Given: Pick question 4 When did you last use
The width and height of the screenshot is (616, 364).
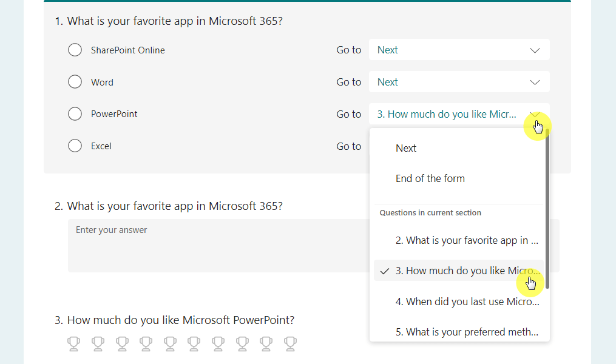Looking at the screenshot, I should [458, 301].
